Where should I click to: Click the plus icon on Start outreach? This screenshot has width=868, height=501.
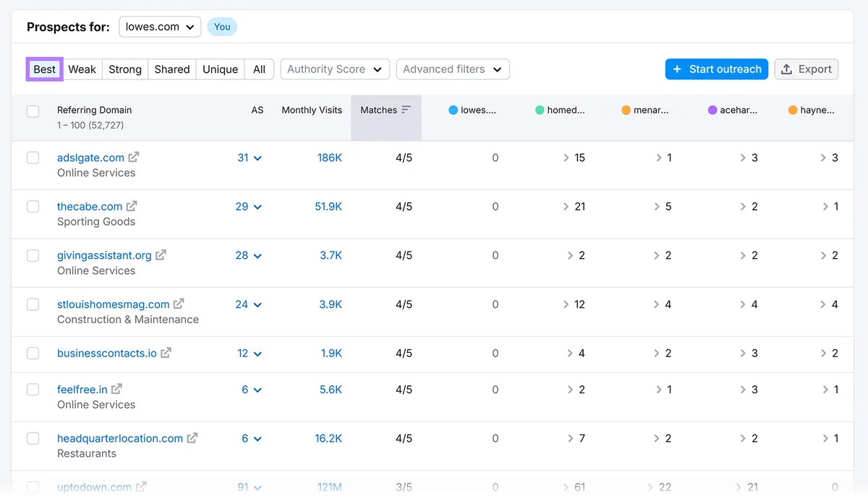(x=677, y=69)
